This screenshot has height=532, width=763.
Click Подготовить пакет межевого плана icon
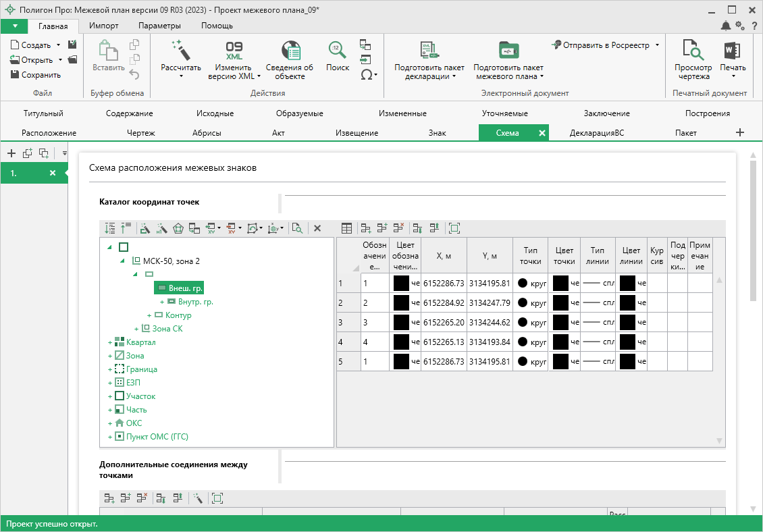(508, 50)
